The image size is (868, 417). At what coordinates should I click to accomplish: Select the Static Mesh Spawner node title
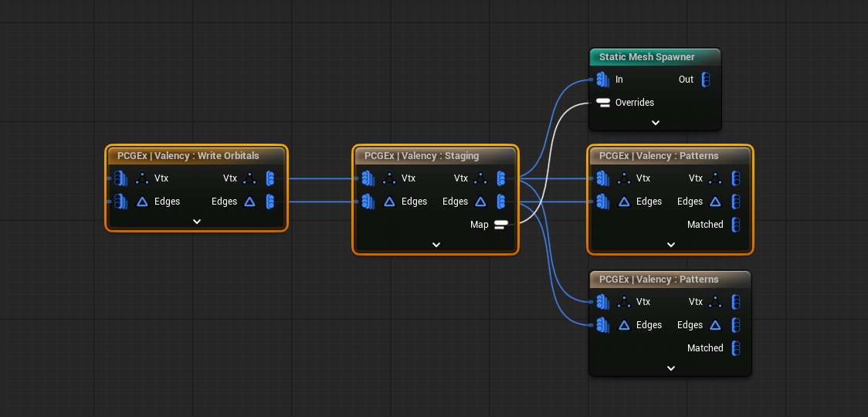point(647,57)
